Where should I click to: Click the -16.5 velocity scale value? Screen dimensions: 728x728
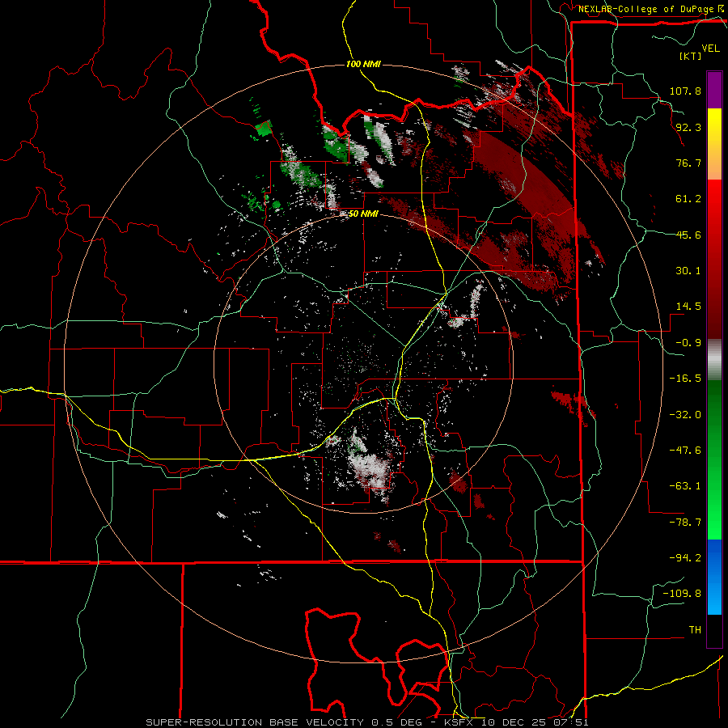pos(685,379)
